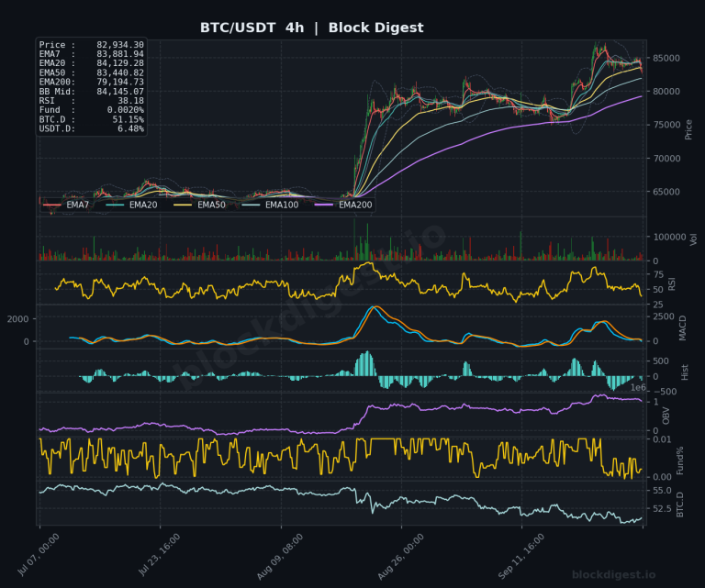
Task: Click the Fund 0.0020% readout
Action: [x=91, y=110]
